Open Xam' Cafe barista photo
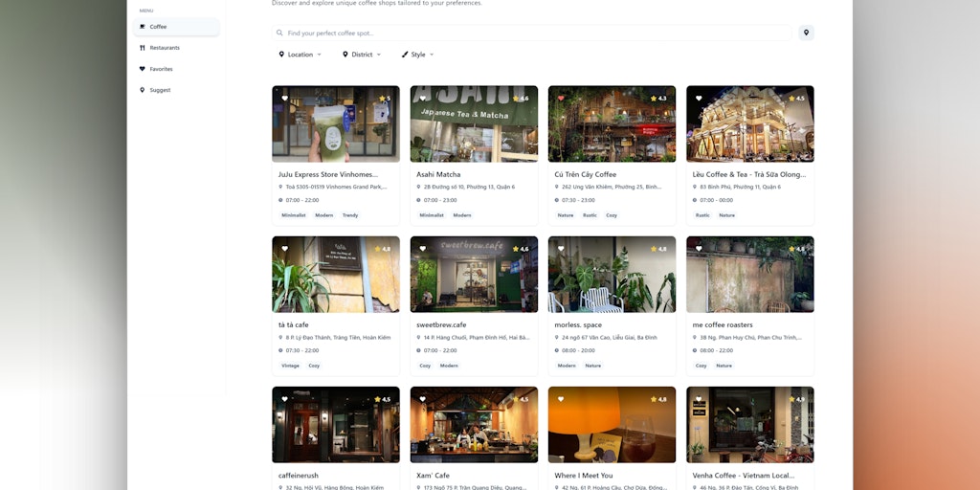This screenshot has height=490, width=980. click(x=474, y=425)
